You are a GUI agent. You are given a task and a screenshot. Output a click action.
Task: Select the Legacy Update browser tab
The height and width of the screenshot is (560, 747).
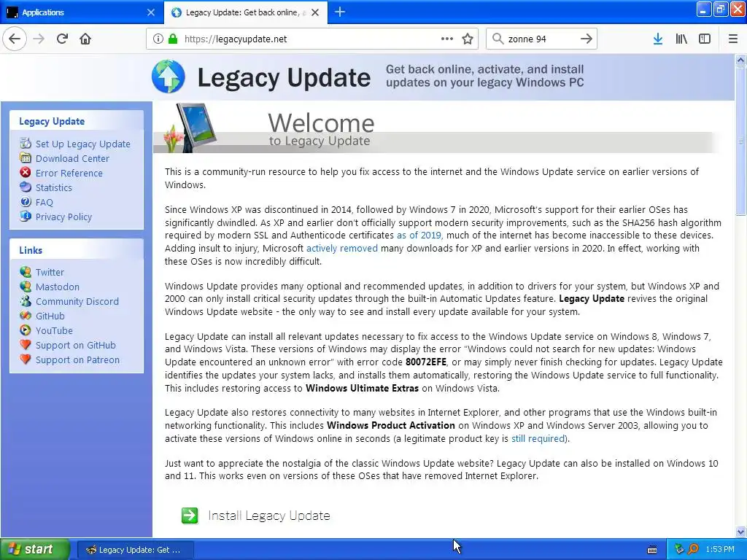click(245, 12)
